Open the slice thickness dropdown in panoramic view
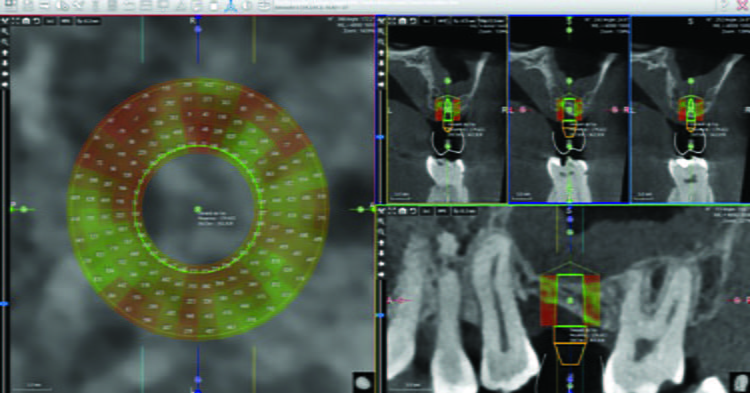The width and height of the screenshot is (750, 393). point(464,211)
